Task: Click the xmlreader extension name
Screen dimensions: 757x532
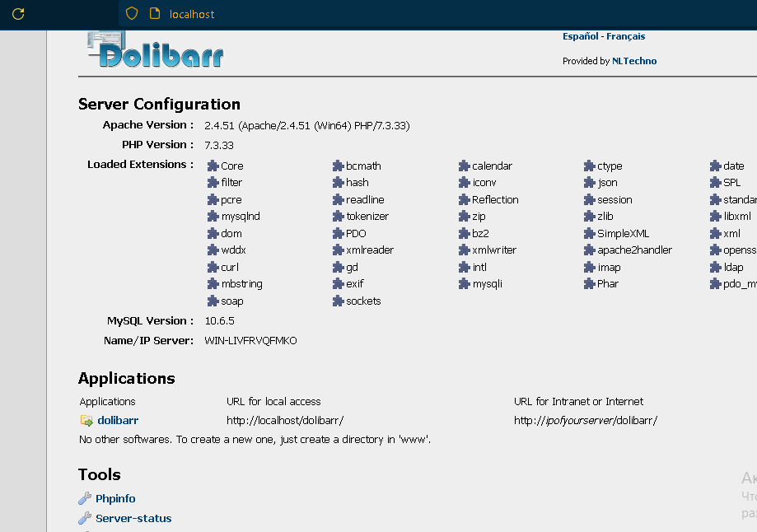Action: pyautogui.click(x=370, y=250)
